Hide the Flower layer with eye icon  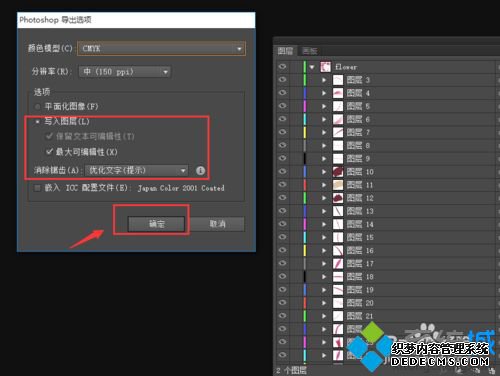(x=282, y=67)
